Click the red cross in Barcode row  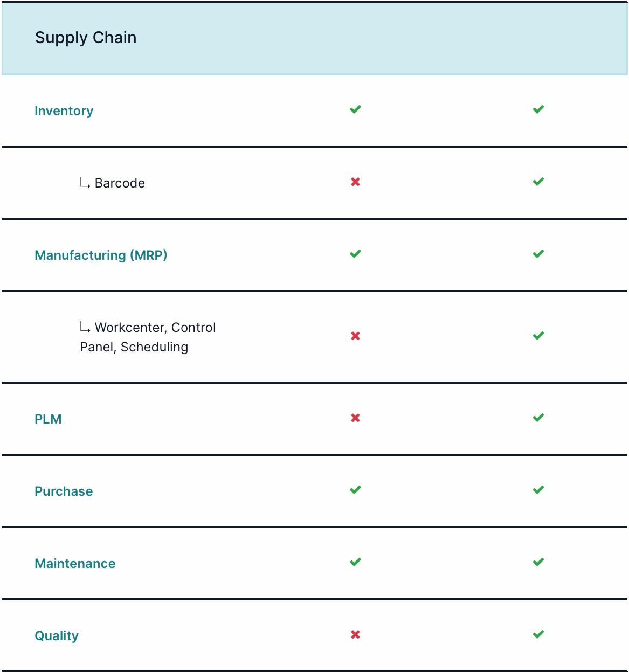355,182
